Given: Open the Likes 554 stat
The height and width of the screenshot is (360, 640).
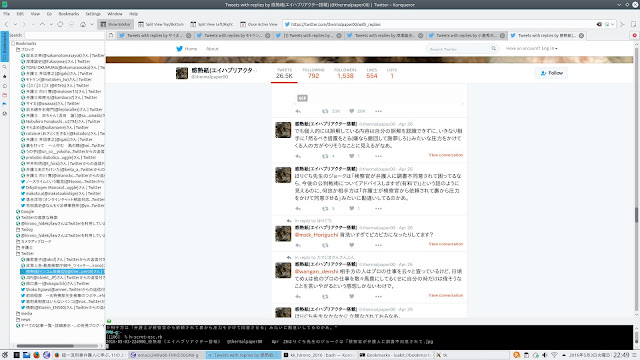Looking at the screenshot, I should (x=371, y=73).
